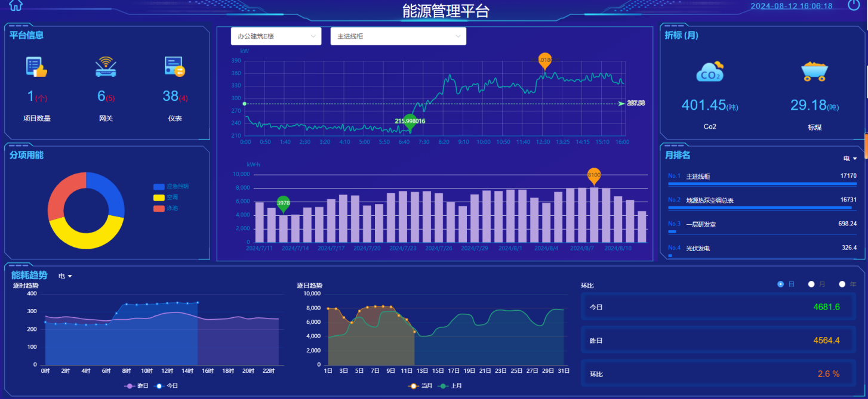868x399 pixels.
Task: Click the power icon in top-right corner
Action: click(x=853, y=6)
